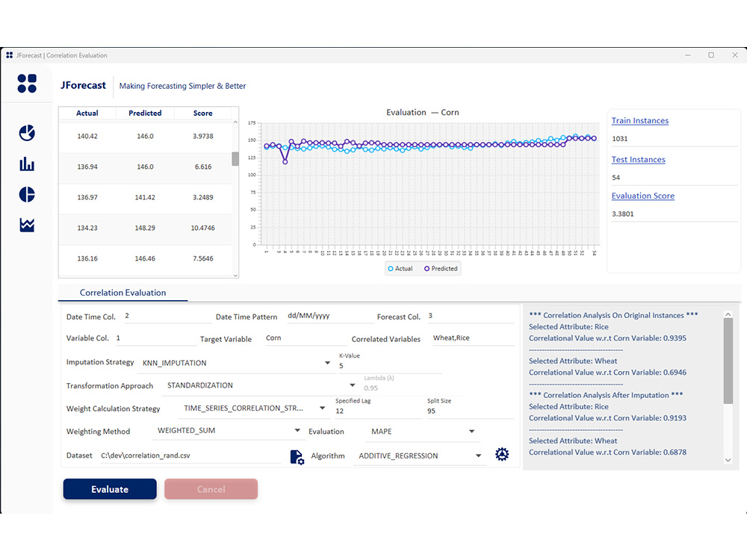Click the Actual column header
Image resolution: width=747 pixels, height=560 pixels.
pyautogui.click(x=87, y=113)
